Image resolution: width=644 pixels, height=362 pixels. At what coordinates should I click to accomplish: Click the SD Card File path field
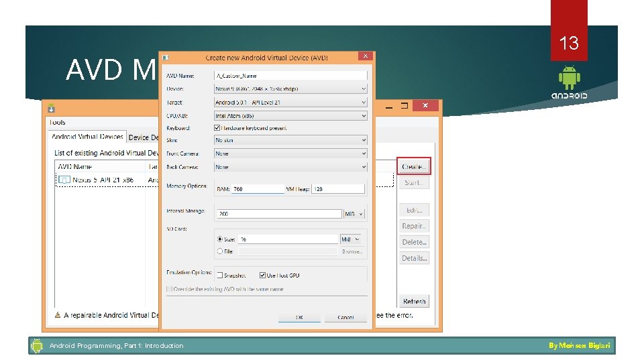click(288, 251)
